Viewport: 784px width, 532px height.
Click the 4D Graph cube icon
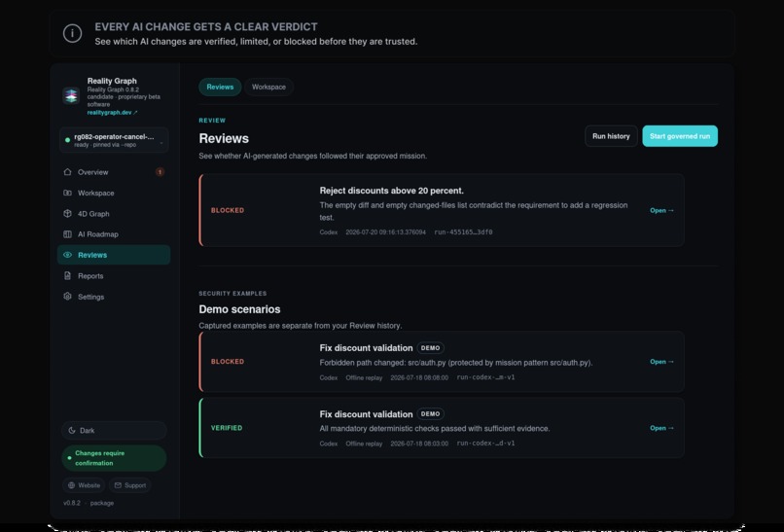tap(67, 214)
